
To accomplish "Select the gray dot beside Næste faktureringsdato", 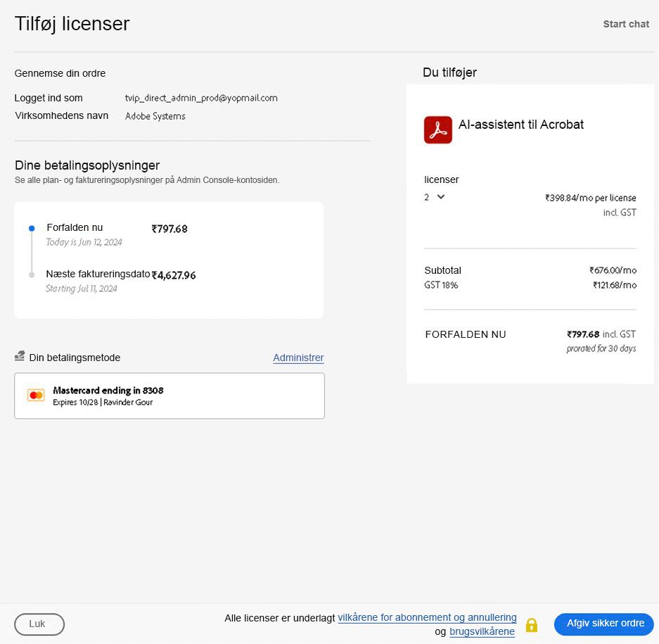I will [x=31, y=275].
